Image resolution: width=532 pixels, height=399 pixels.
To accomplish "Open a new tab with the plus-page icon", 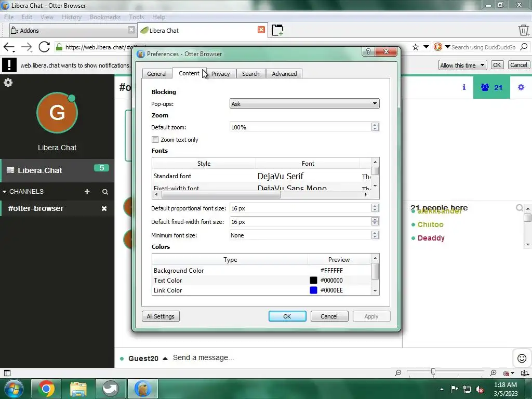I will tap(277, 30).
